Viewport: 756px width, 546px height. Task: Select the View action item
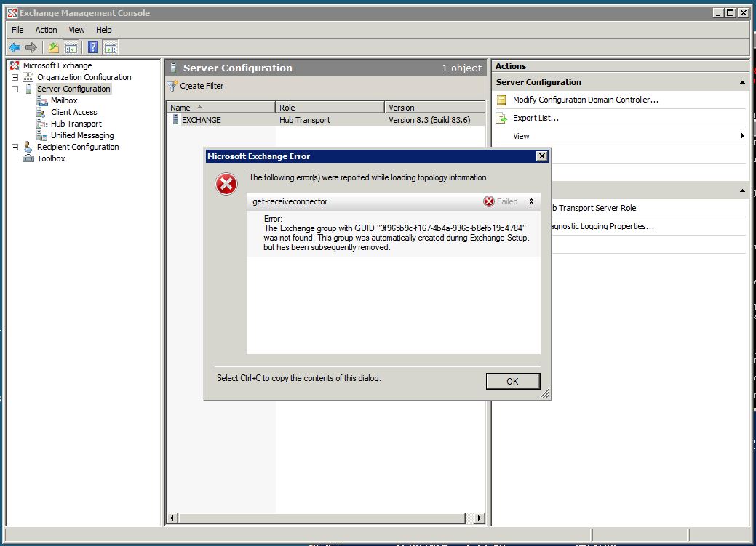pyautogui.click(x=521, y=136)
